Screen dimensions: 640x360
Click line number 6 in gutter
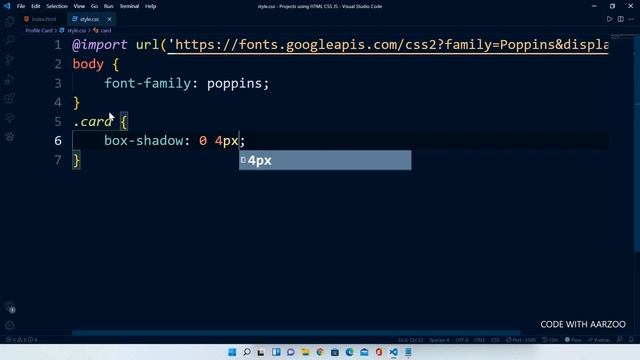58,141
